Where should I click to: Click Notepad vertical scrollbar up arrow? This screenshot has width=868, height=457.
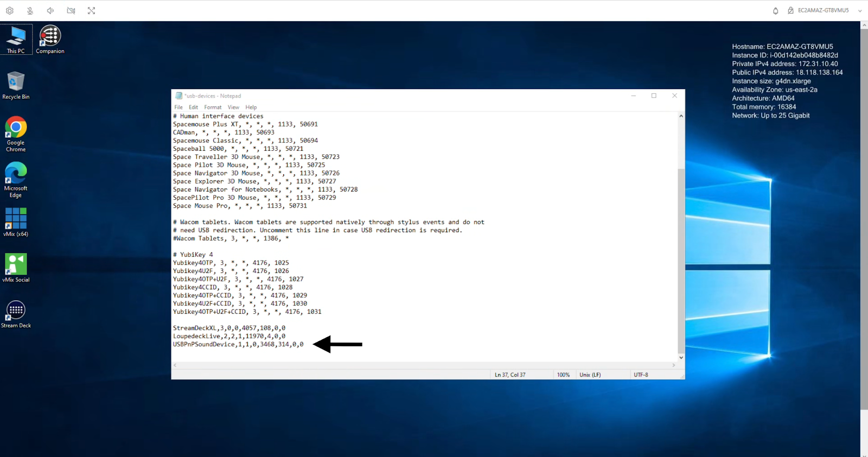click(x=681, y=116)
